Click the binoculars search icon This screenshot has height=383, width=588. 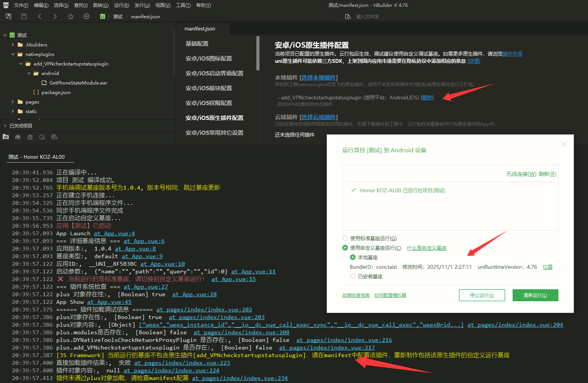18,137
